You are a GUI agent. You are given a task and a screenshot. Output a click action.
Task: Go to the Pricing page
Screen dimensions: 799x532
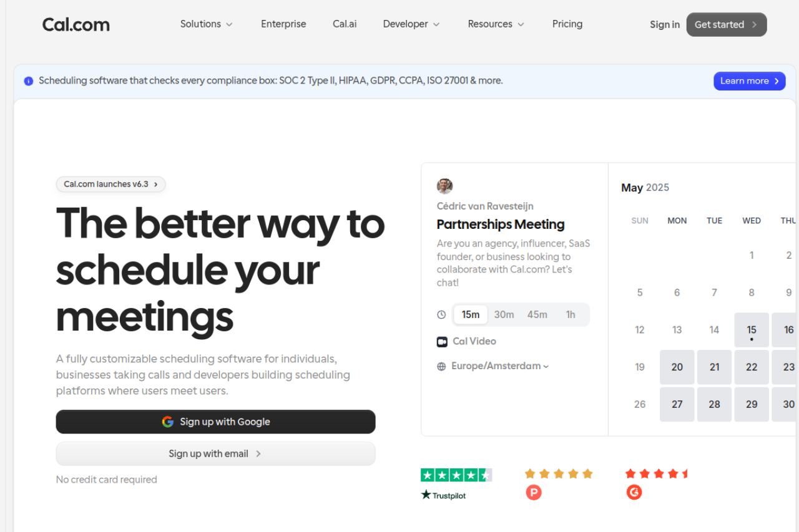[567, 24]
